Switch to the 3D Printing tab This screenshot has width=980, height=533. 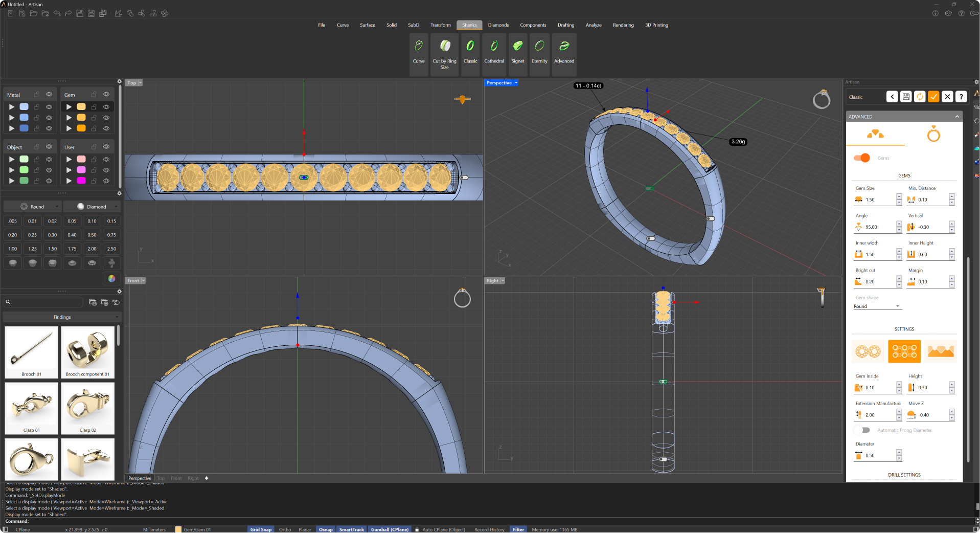pyautogui.click(x=656, y=25)
